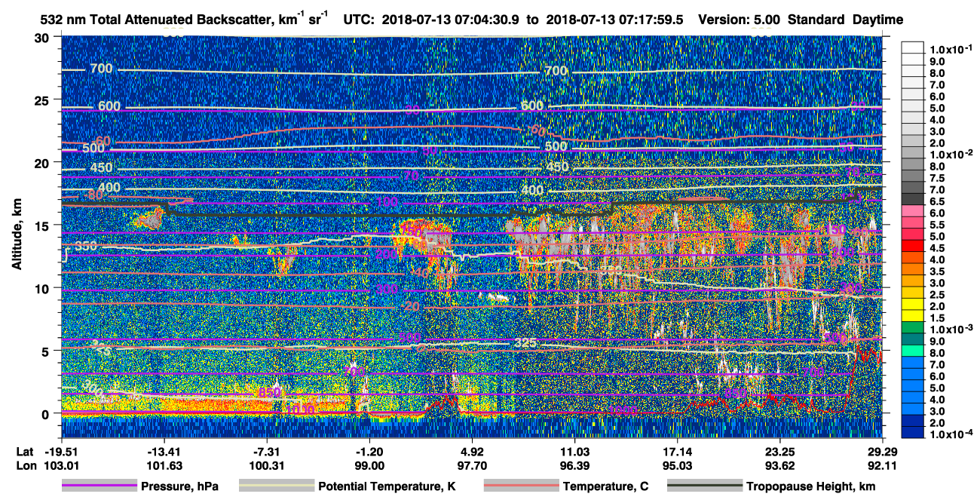Click the left '450' contour label near 19 km

(x=102, y=167)
